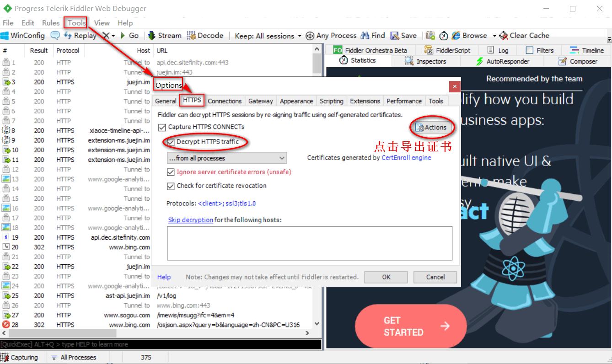Click the skip decryption hosts text box

pyautogui.click(x=310, y=243)
